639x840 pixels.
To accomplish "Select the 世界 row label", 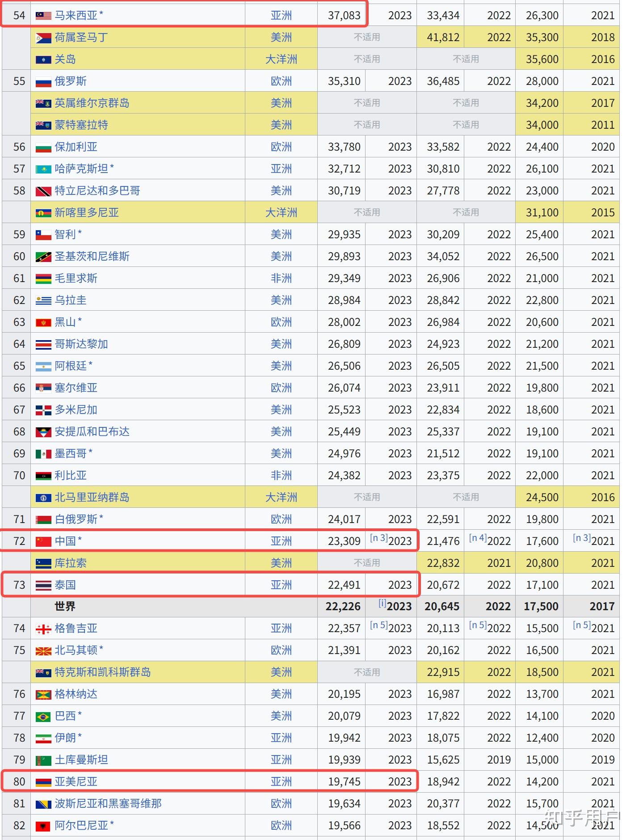I will coord(65,607).
